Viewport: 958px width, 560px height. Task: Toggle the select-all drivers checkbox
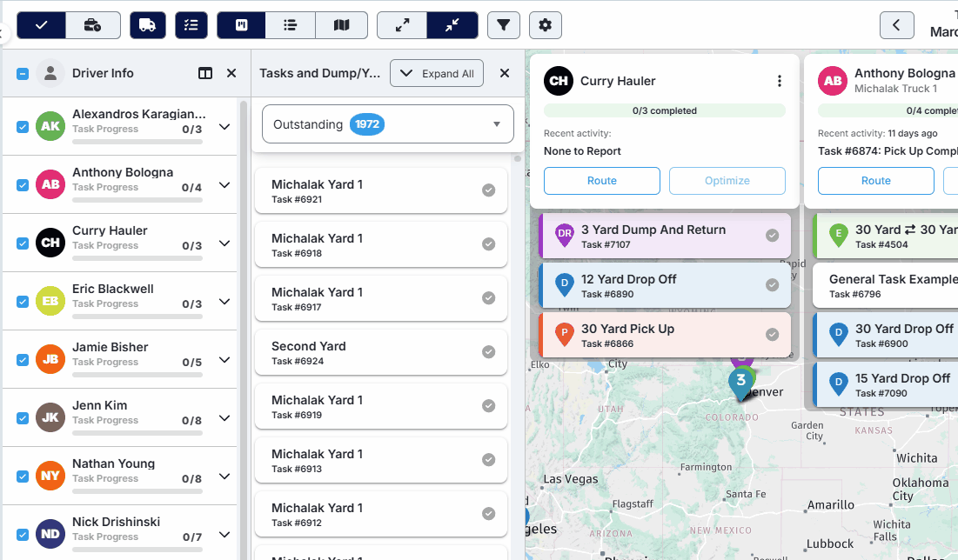[23, 74]
